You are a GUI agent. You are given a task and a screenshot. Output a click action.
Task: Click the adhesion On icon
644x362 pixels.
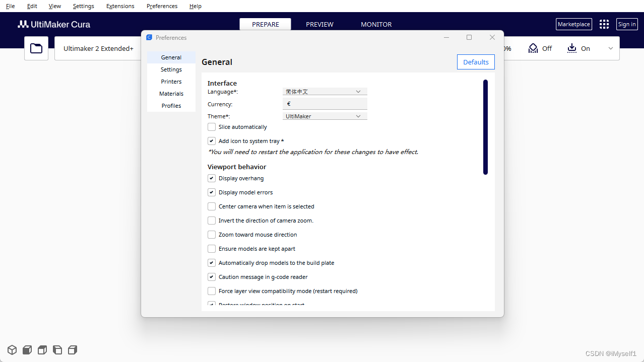point(571,48)
